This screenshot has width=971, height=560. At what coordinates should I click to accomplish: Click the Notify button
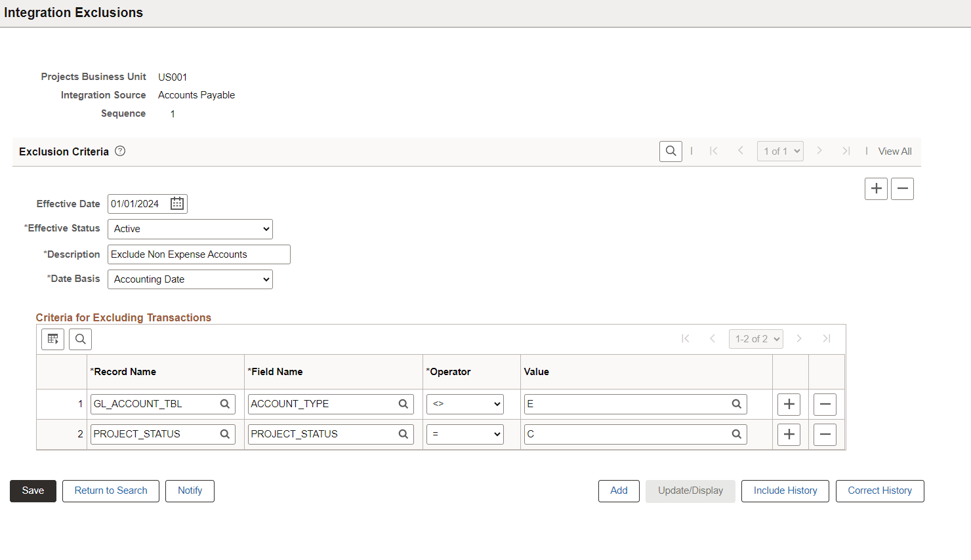[190, 491]
